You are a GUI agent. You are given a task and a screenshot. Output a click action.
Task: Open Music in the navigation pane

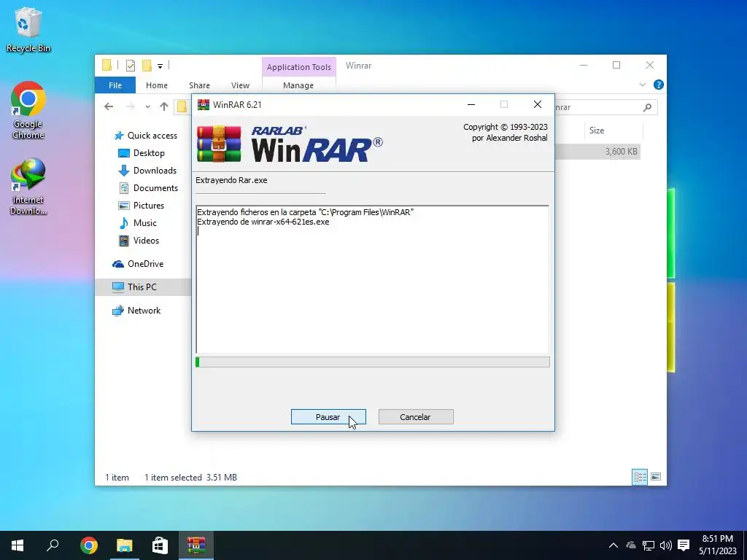(137, 223)
